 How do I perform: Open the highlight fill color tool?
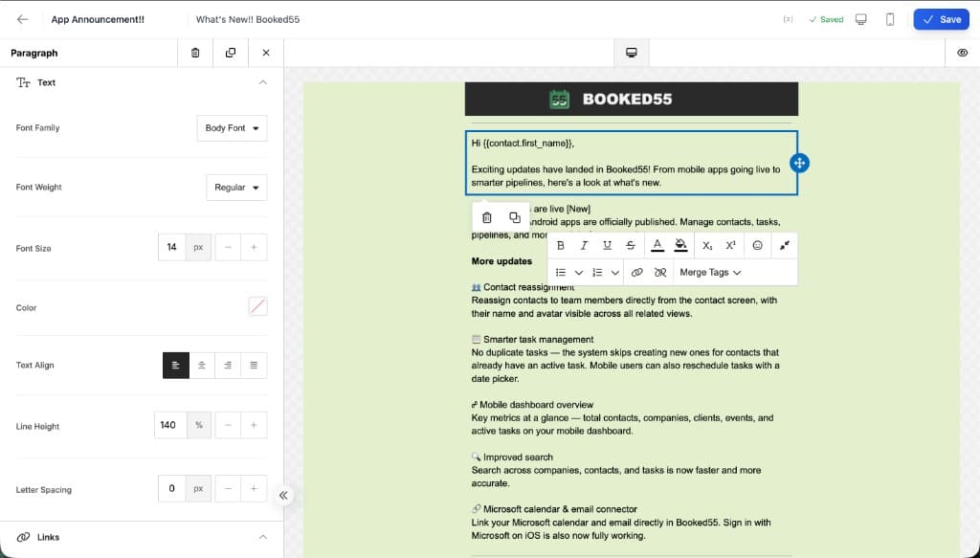point(680,246)
